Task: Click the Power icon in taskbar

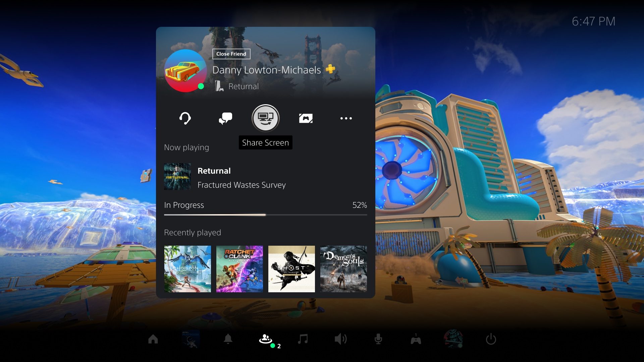Action: click(x=491, y=340)
